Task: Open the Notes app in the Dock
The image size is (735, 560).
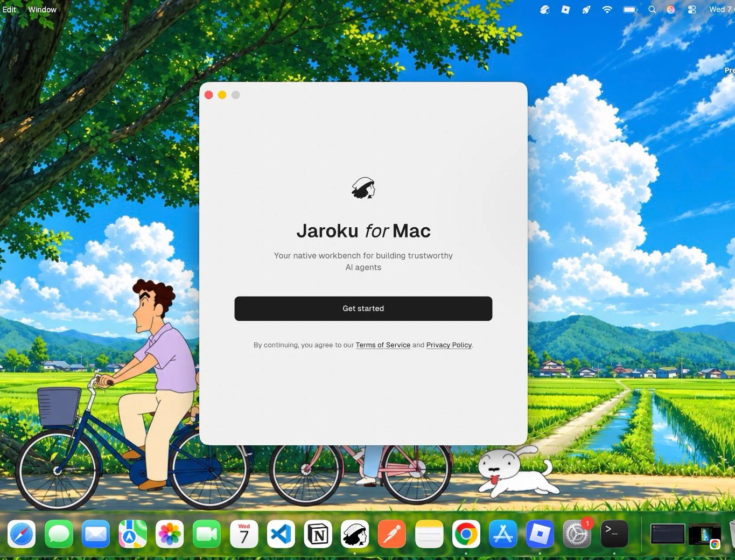Action: point(429,534)
